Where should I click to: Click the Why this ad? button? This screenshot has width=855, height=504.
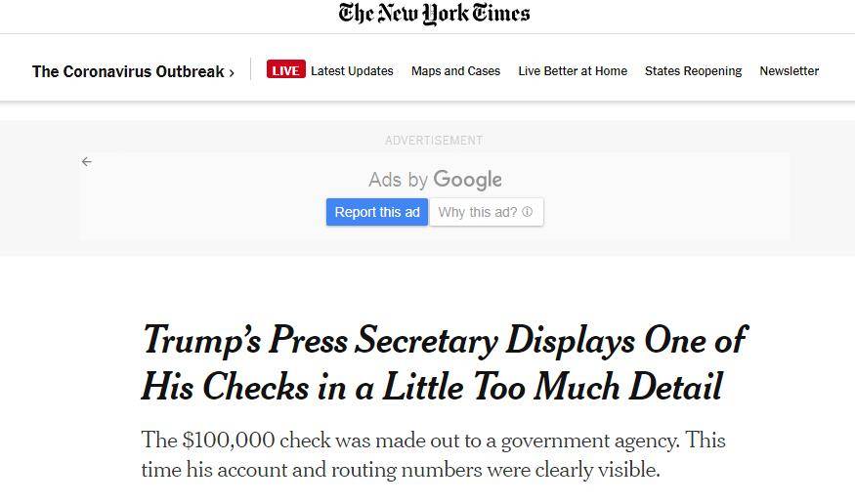(477, 212)
